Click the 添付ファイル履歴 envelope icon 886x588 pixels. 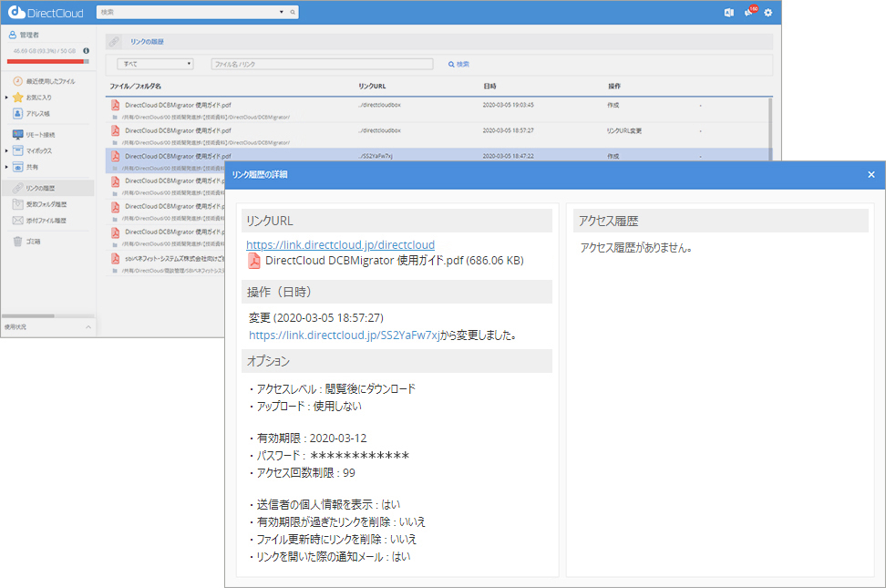coord(17,221)
